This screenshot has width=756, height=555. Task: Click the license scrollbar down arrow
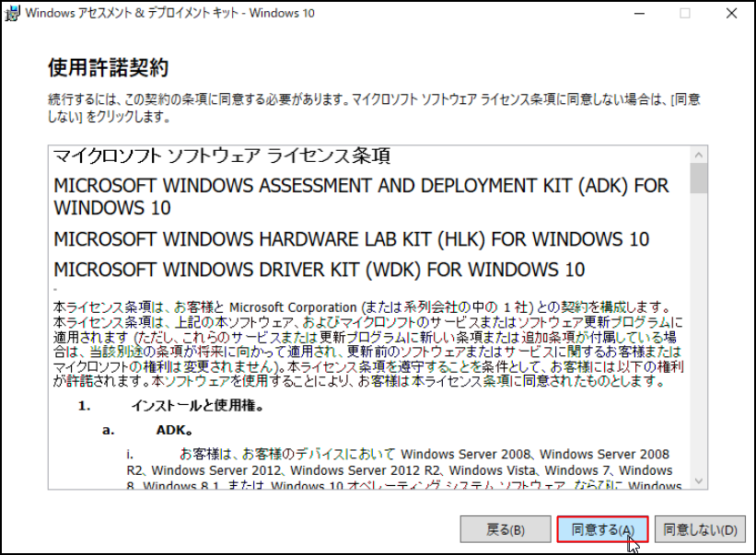pos(699,480)
